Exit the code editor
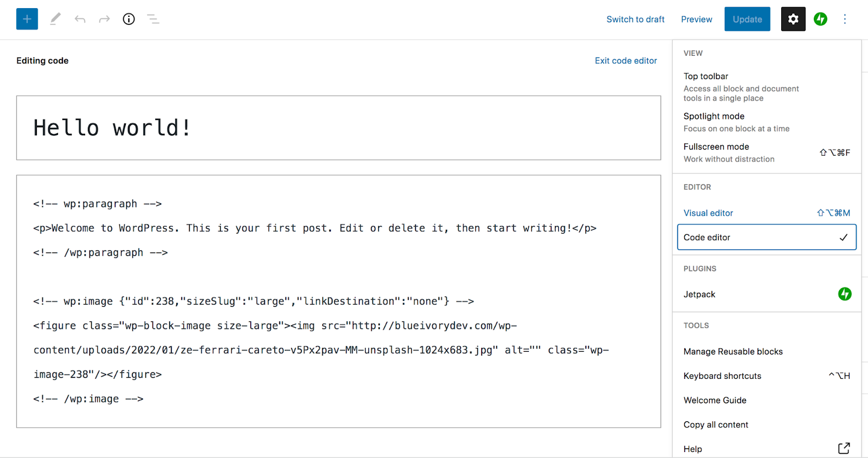The height and width of the screenshot is (458, 868). click(626, 61)
